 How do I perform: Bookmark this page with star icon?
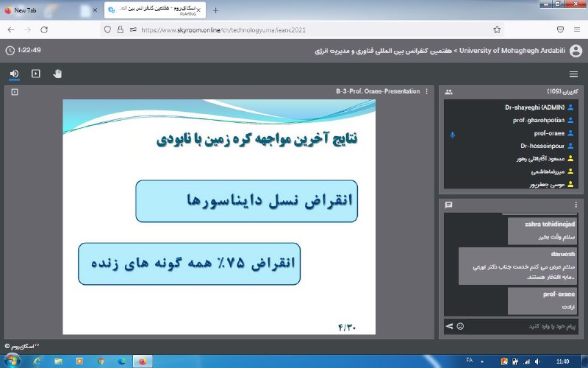[x=497, y=29]
